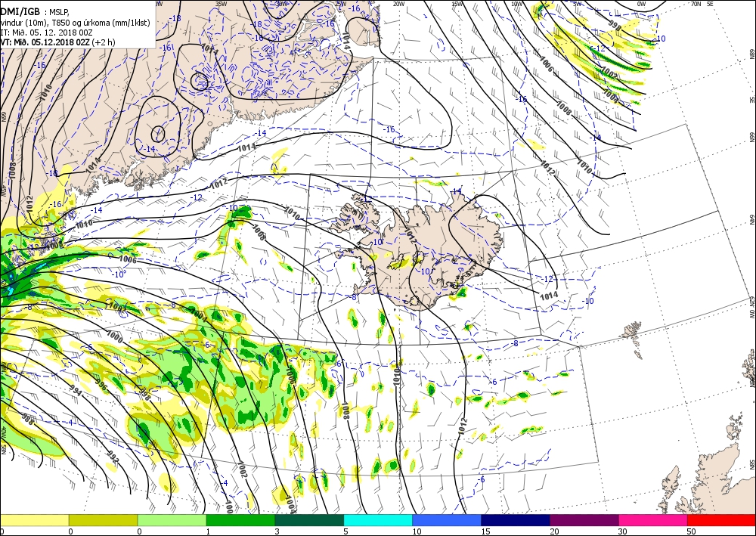
Task: Pick the bright blue 10 mm swatch
Action: [x=447, y=520]
